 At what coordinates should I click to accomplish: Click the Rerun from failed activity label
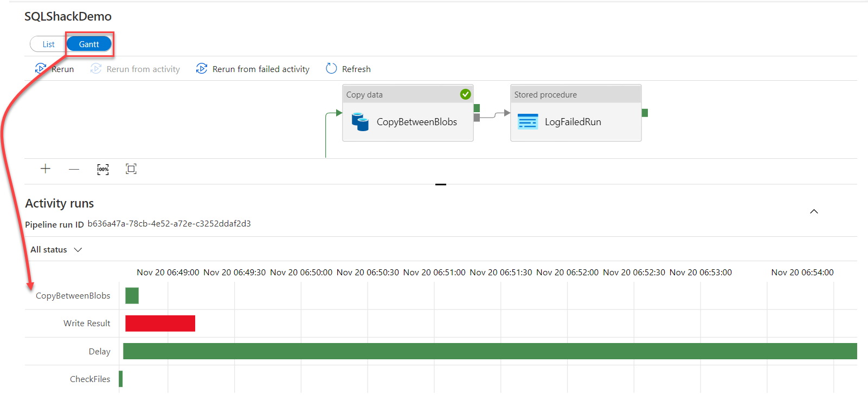pyautogui.click(x=261, y=69)
